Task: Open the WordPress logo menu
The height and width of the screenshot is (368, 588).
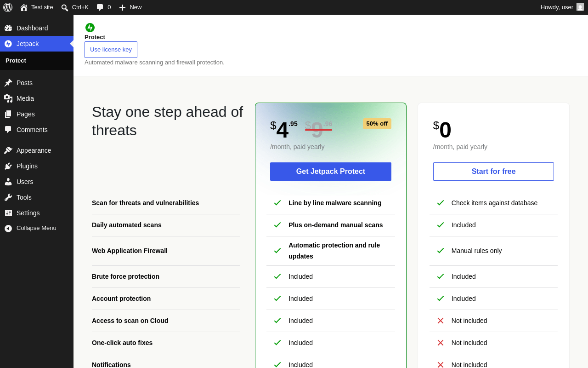Action: point(8,7)
